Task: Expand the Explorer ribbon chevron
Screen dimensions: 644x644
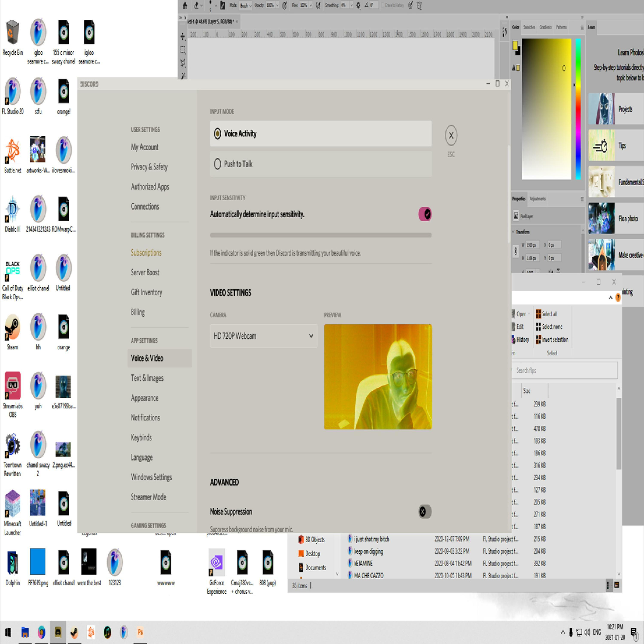Action: [x=610, y=297]
